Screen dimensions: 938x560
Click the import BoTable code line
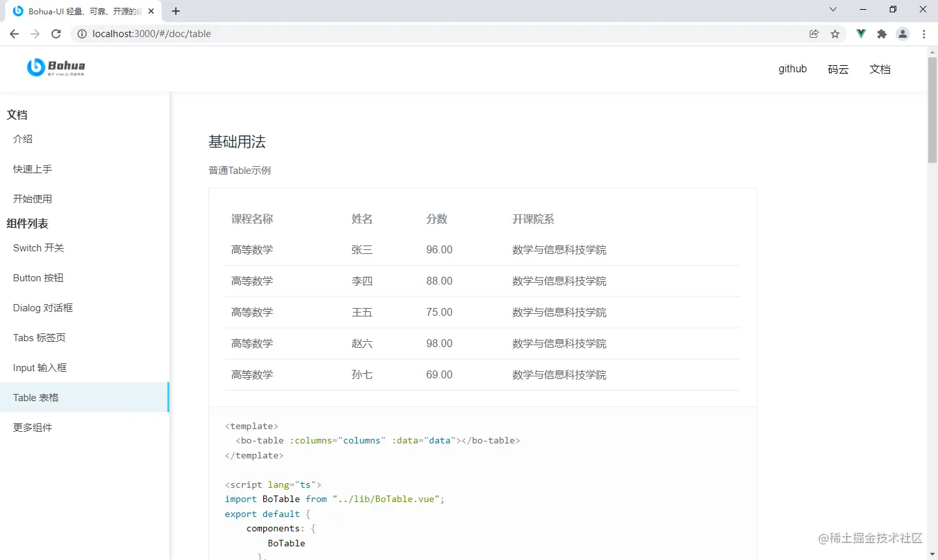[x=335, y=499]
